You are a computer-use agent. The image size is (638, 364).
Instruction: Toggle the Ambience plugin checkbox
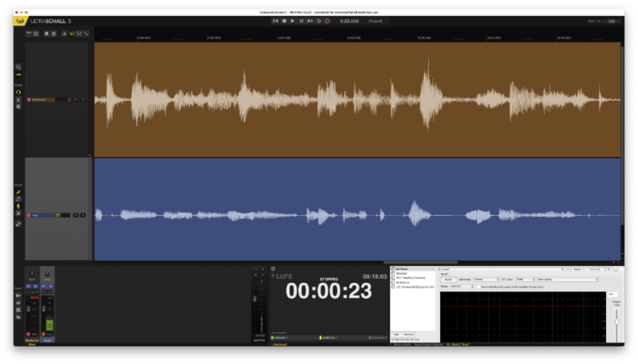pos(393,283)
